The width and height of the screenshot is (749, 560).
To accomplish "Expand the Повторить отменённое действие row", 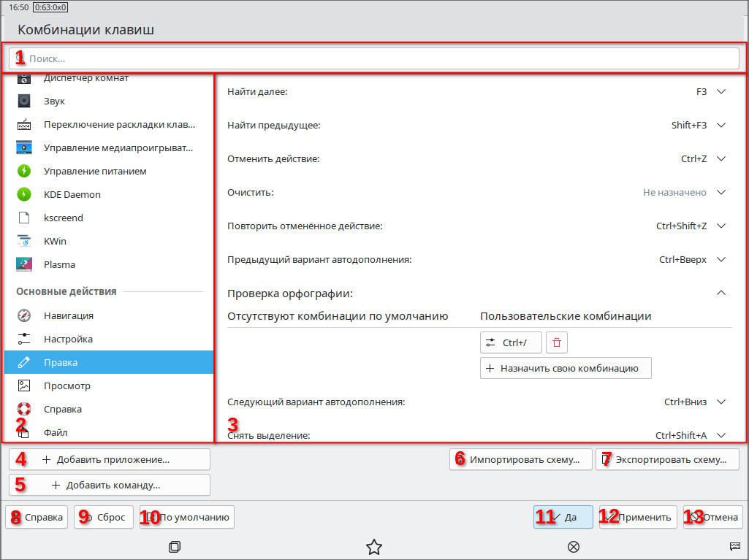I will pyautogui.click(x=721, y=226).
